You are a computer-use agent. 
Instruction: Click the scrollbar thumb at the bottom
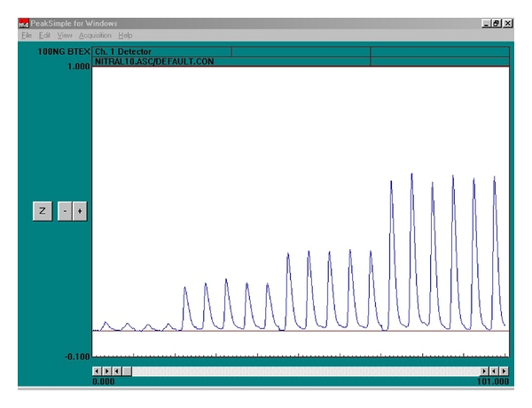click(x=127, y=371)
